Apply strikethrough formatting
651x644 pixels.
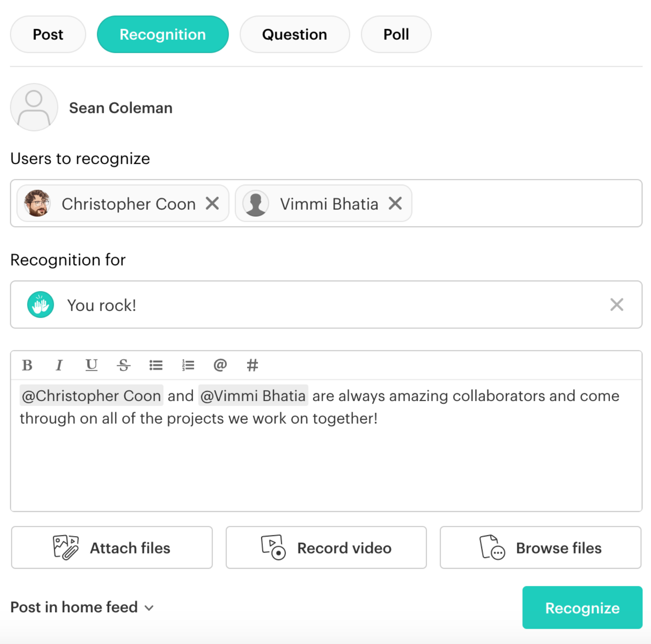(124, 365)
